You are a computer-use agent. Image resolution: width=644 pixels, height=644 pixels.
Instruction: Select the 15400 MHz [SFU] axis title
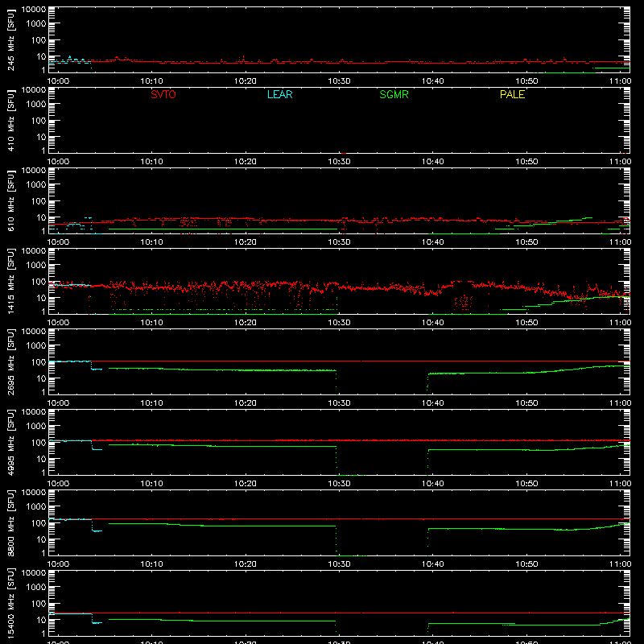[x=10, y=603]
